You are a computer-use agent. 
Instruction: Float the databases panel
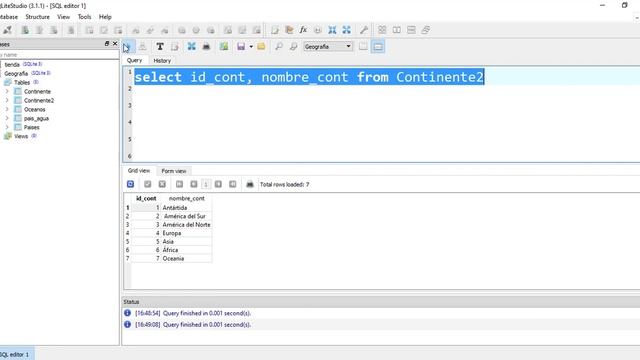pos(107,44)
